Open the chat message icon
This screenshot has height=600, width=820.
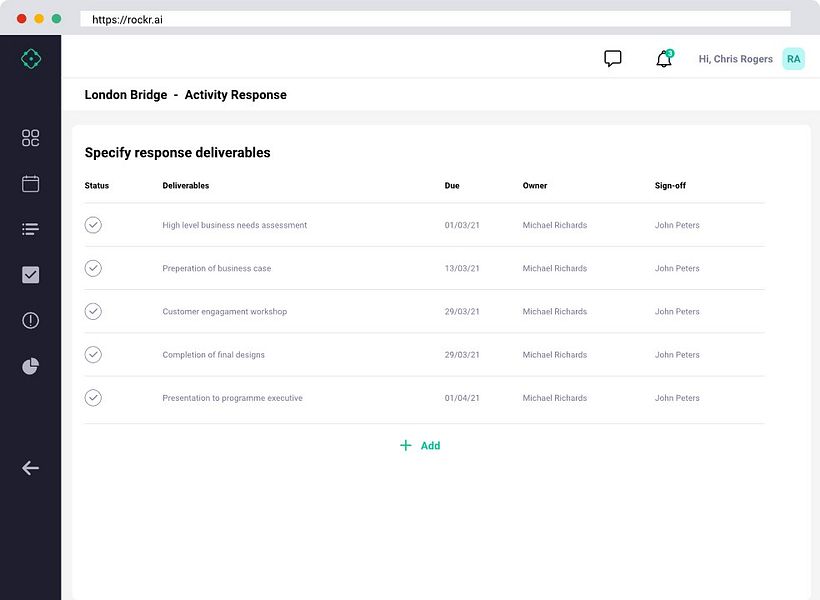(612, 59)
